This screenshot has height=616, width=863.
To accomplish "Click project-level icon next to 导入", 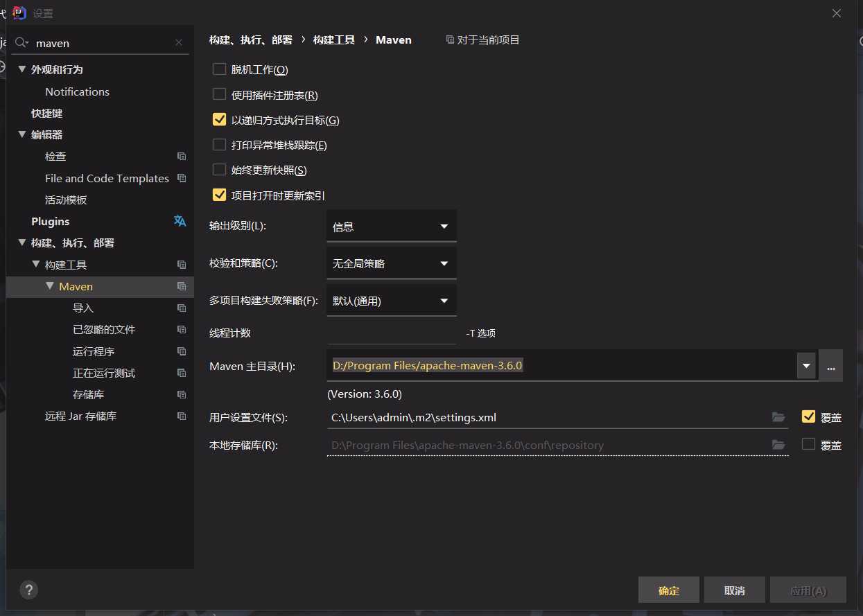I will [182, 308].
